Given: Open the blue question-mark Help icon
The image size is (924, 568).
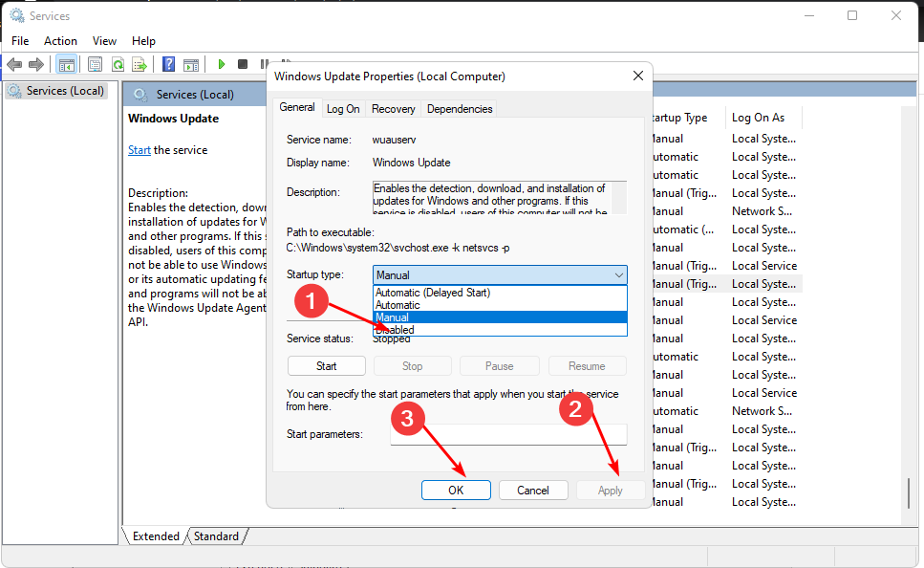Looking at the screenshot, I should click(x=168, y=64).
